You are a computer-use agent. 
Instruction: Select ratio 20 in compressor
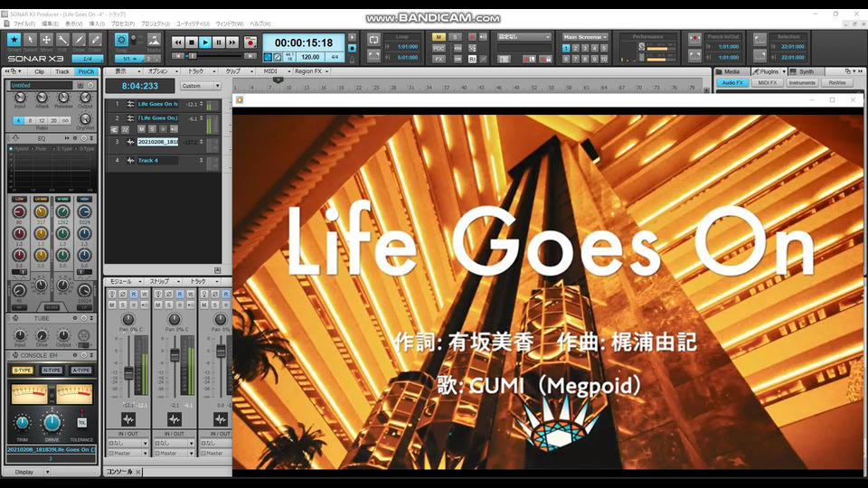[53, 120]
